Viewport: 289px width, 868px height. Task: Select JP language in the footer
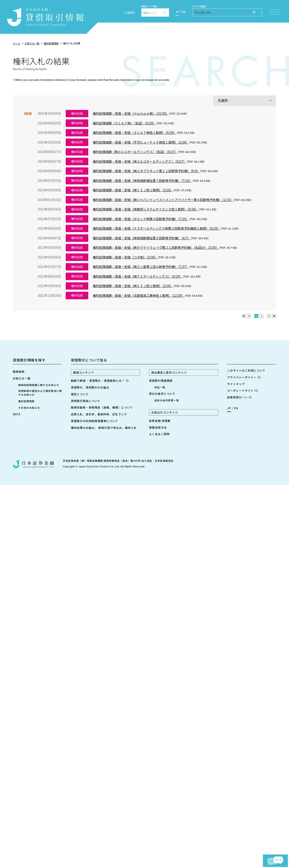point(229,408)
